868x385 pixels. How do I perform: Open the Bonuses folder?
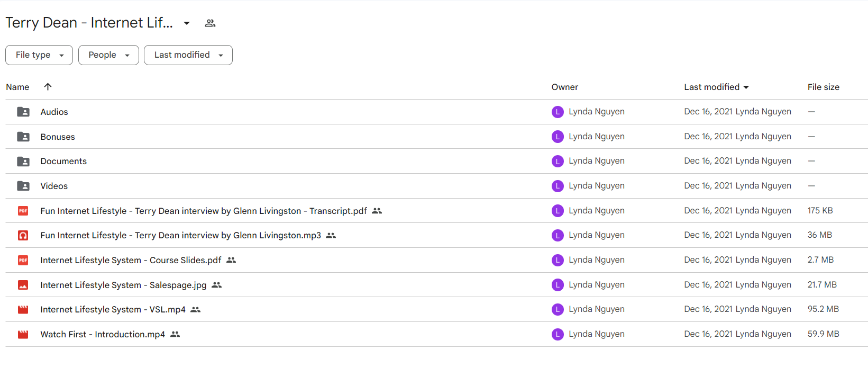click(x=58, y=137)
